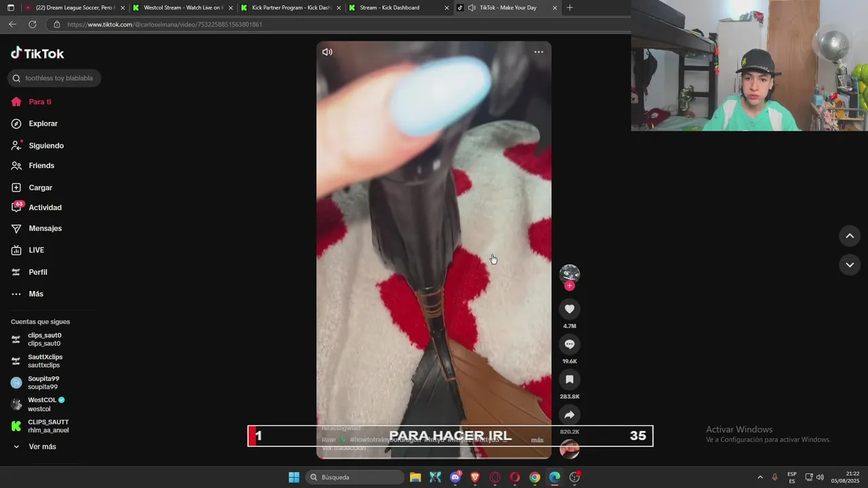868x488 pixels.
Task: Close the Westcol Stream tab
Action: tap(231, 8)
